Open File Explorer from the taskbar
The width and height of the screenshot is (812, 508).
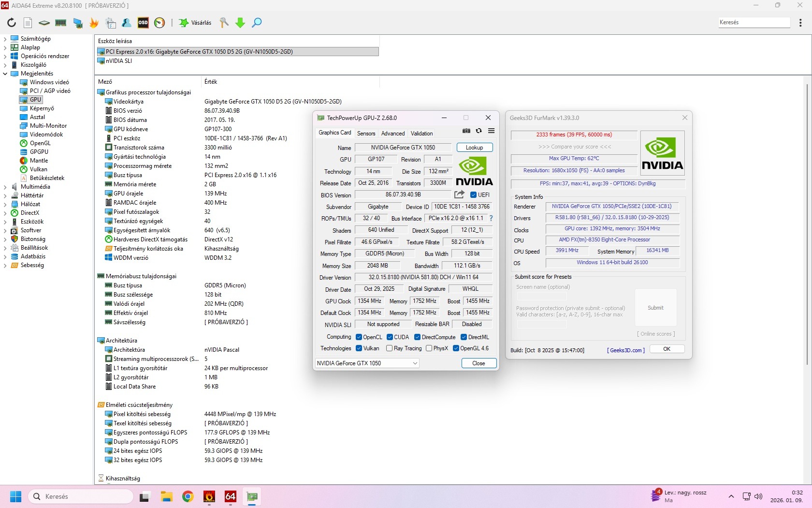click(167, 496)
